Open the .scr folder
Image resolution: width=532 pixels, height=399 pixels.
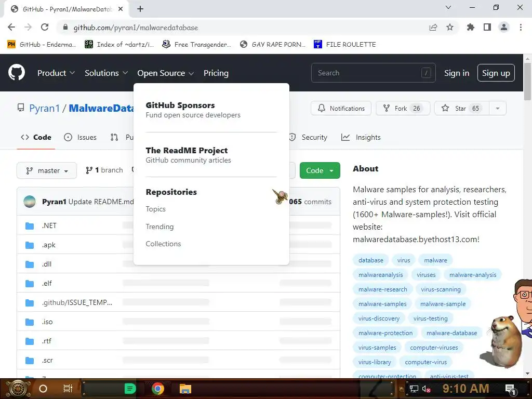coord(47,361)
